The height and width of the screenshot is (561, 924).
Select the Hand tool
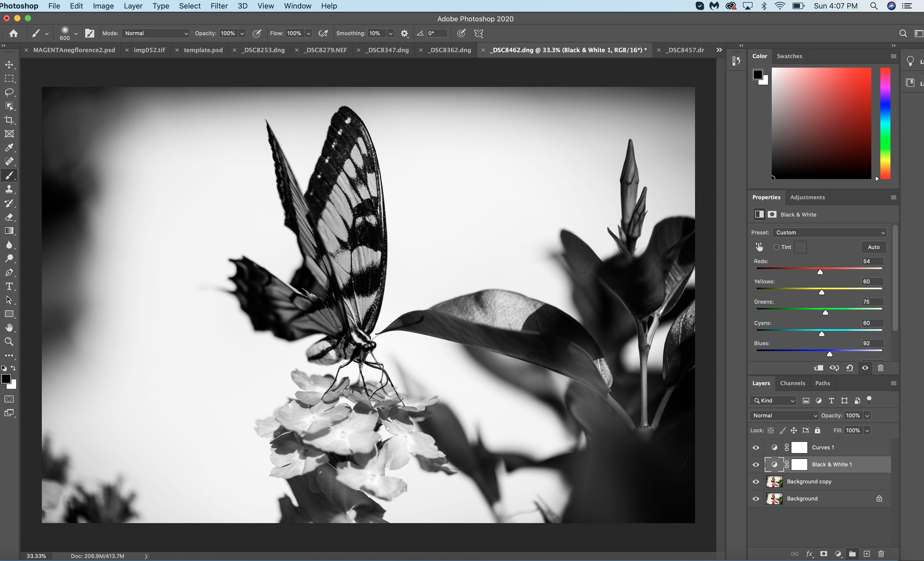[x=9, y=328]
